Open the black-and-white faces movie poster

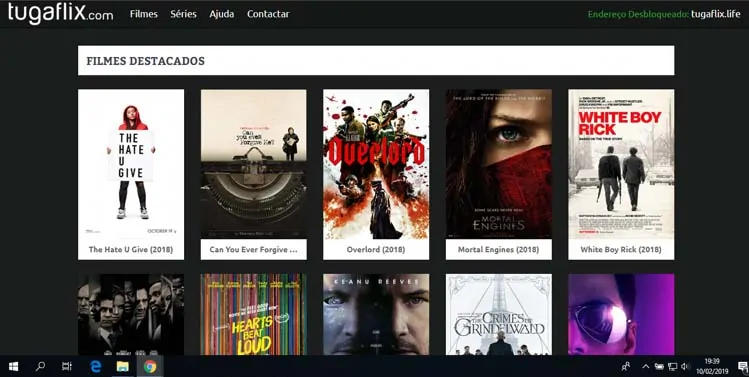coord(131,314)
